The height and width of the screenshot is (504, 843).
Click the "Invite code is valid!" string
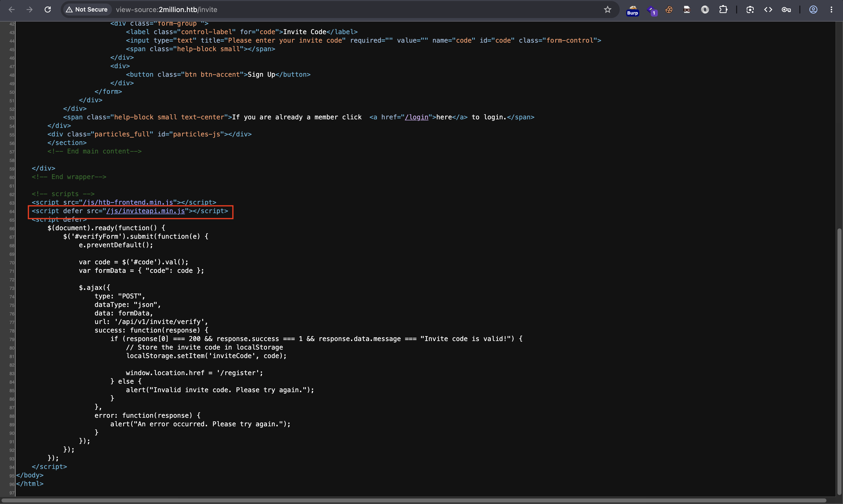pyautogui.click(x=465, y=339)
